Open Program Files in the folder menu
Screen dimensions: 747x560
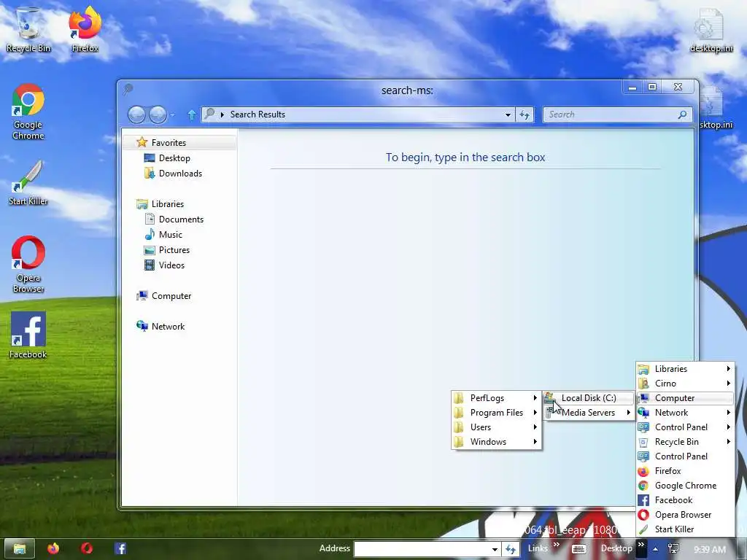496,413
